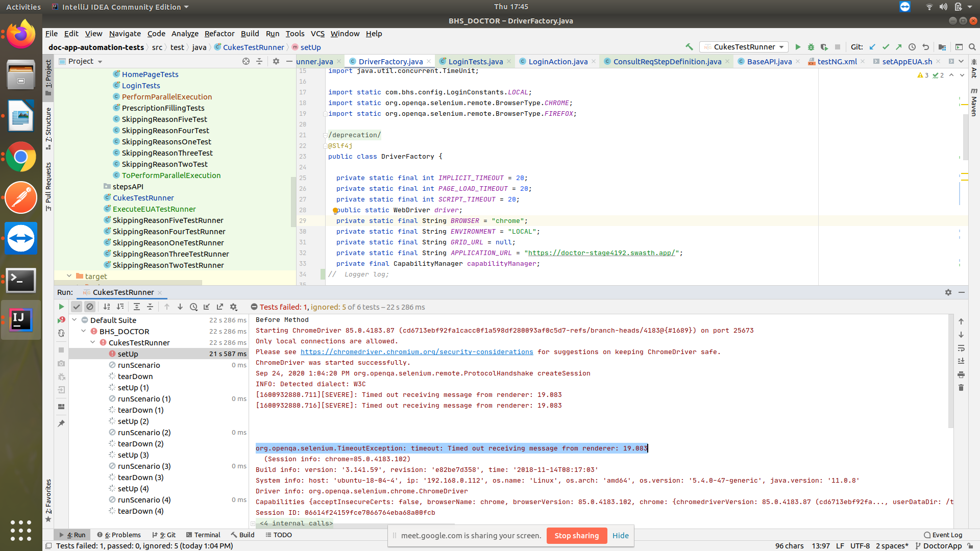980x551 pixels.
Task: Toggle sort alphabetically in test runner
Action: 107,307
